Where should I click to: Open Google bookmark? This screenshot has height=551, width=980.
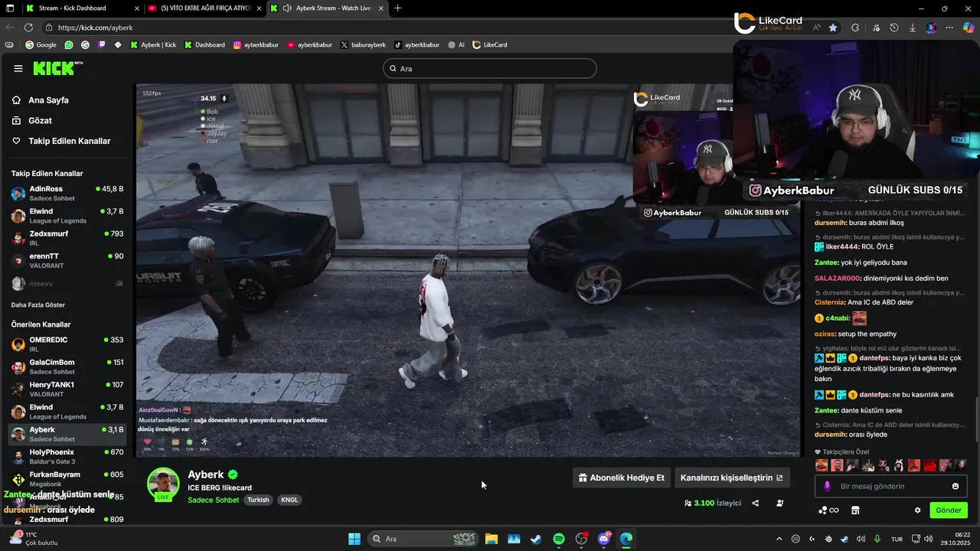(x=41, y=45)
